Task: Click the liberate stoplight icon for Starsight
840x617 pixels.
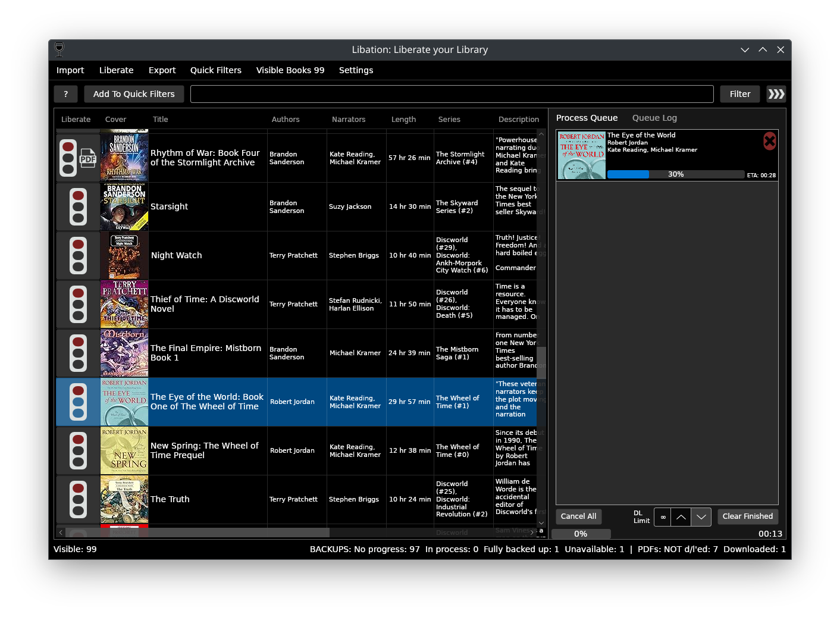Action: pos(78,206)
